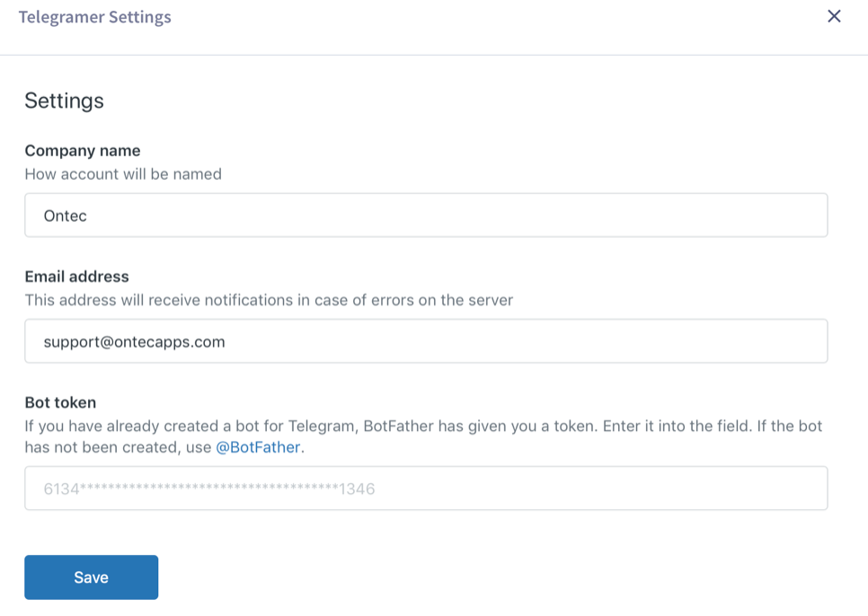The image size is (868, 616).
Task: Click the masked 6134…1346 token placeholder
Action: point(208,489)
